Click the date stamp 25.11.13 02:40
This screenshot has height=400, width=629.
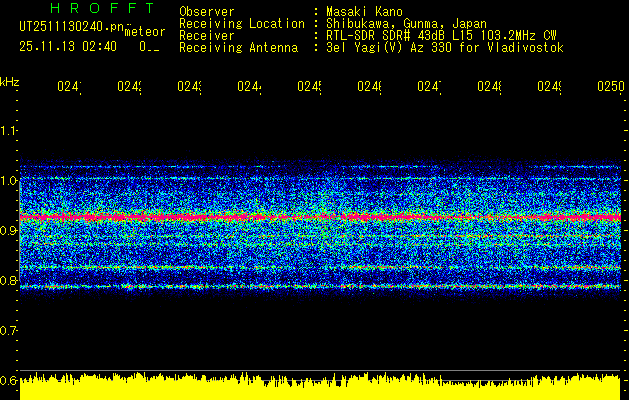[x=68, y=47]
